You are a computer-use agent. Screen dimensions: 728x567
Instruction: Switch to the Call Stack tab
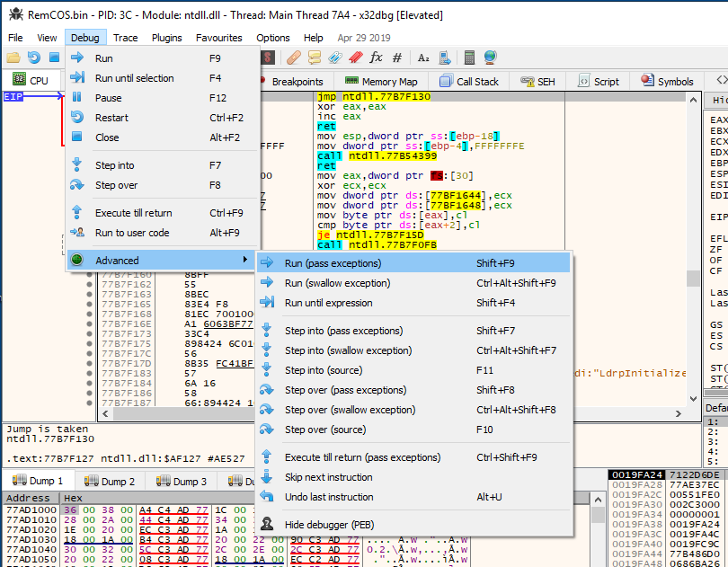coord(469,82)
